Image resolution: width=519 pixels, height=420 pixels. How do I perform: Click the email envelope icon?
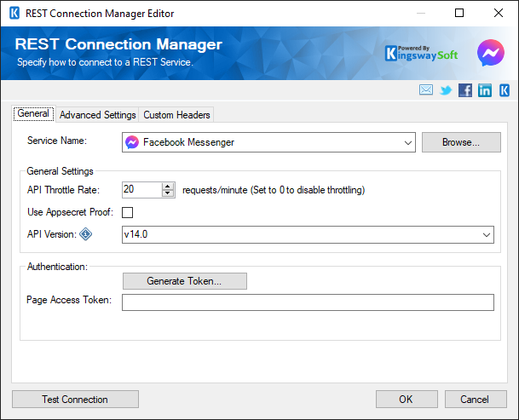click(x=425, y=89)
